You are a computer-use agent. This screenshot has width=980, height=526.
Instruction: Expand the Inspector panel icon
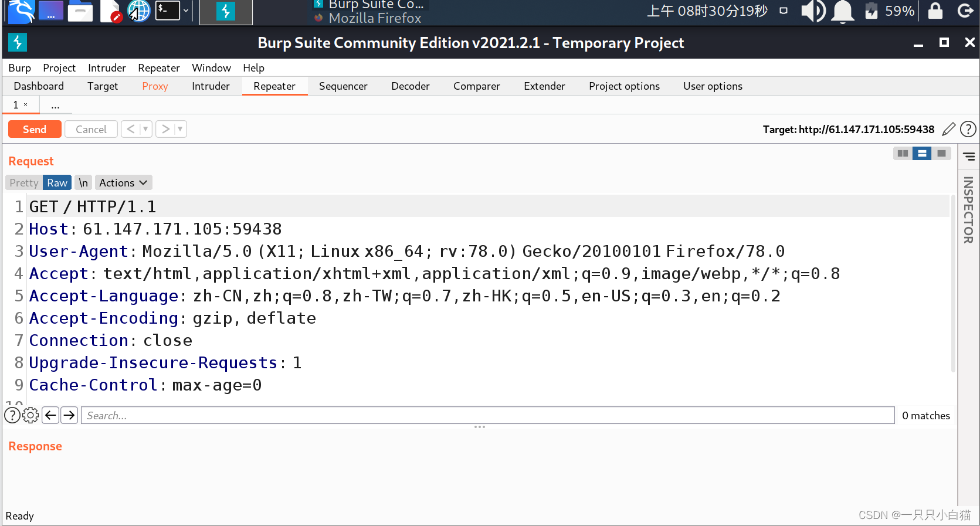pos(969,157)
